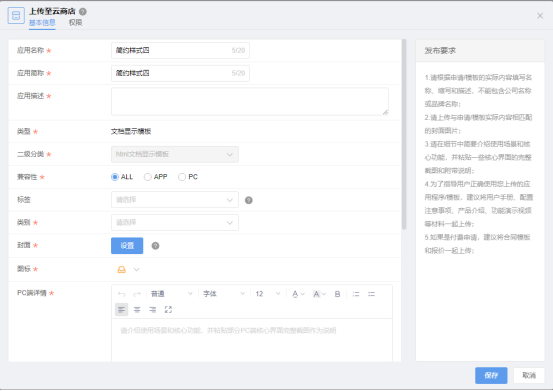The height and width of the screenshot is (391, 553).
Task: Click the 应用简称 input field
Action: tap(180, 73)
